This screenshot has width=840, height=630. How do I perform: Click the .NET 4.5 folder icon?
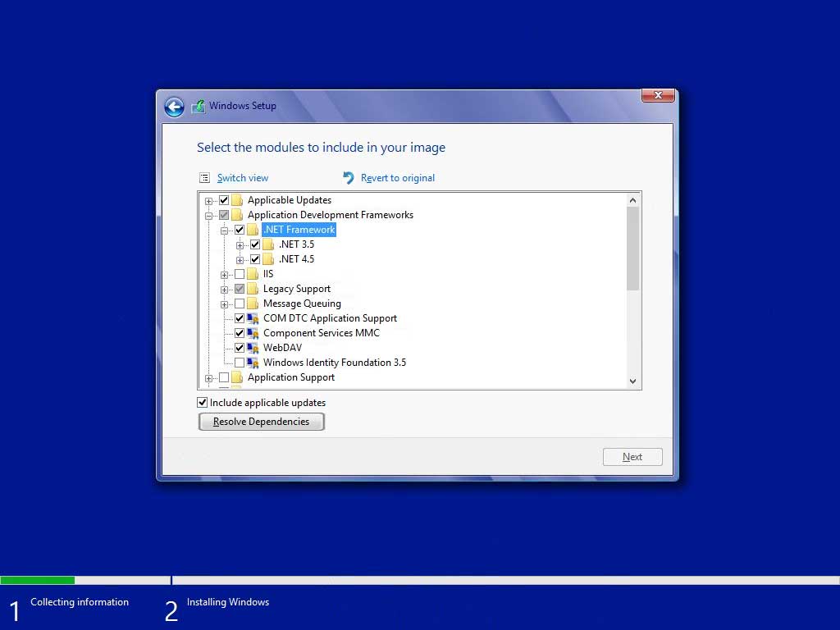point(268,259)
